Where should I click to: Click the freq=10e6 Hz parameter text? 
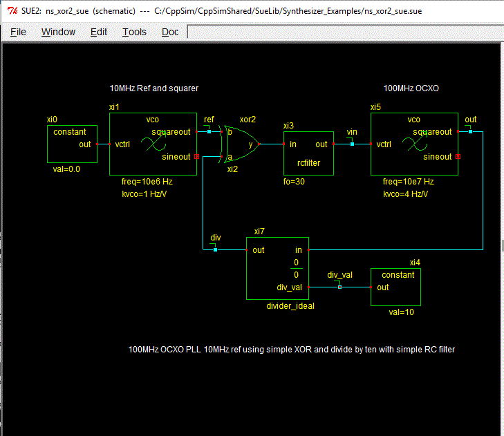click(x=147, y=182)
